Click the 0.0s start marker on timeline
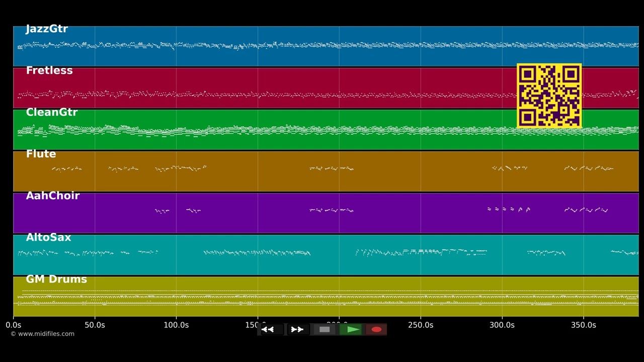This screenshot has width=644, height=362. (13, 325)
